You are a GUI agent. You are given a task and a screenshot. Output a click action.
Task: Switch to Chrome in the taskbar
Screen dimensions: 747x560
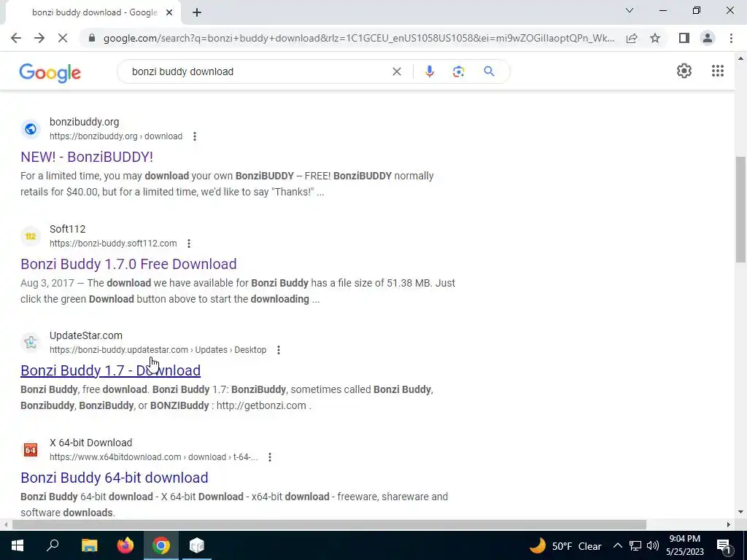coord(161,545)
